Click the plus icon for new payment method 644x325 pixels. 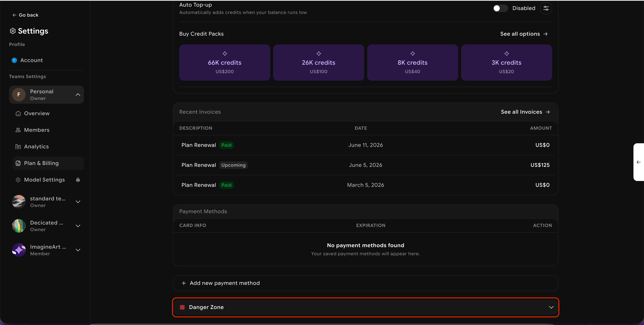184,283
